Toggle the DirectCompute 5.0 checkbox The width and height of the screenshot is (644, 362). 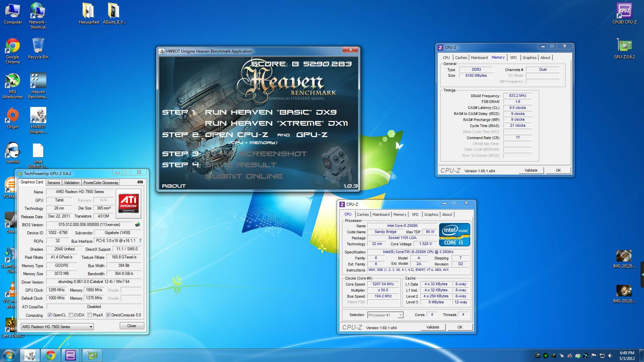(x=108, y=315)
